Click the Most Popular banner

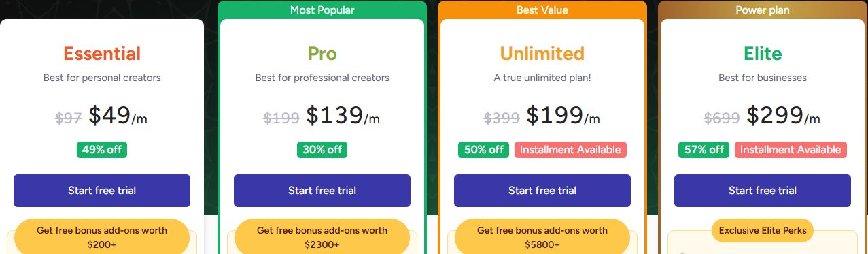(322, 10)
